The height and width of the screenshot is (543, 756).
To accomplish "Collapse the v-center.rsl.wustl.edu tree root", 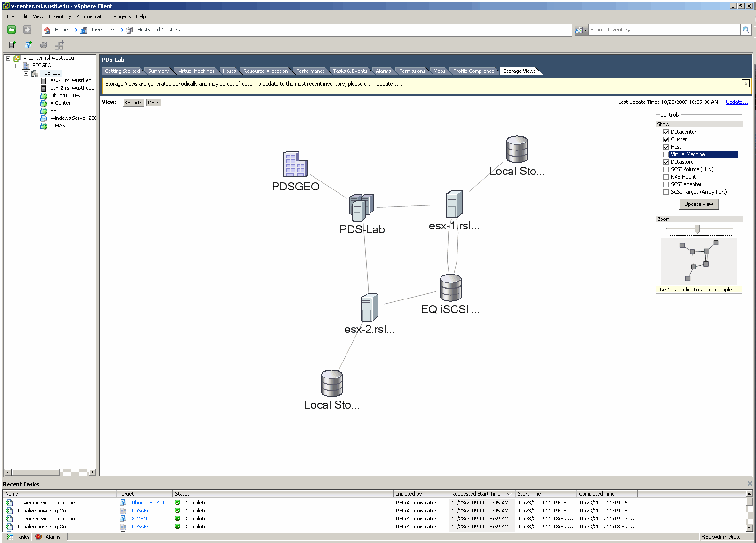I will pos(8,58).
